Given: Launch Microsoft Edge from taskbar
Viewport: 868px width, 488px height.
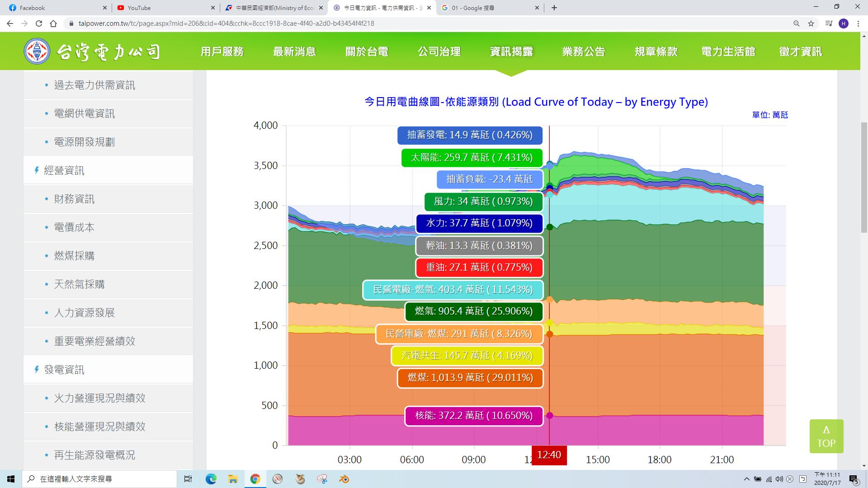Looking at the screenshot, I should tap(211, 479).
